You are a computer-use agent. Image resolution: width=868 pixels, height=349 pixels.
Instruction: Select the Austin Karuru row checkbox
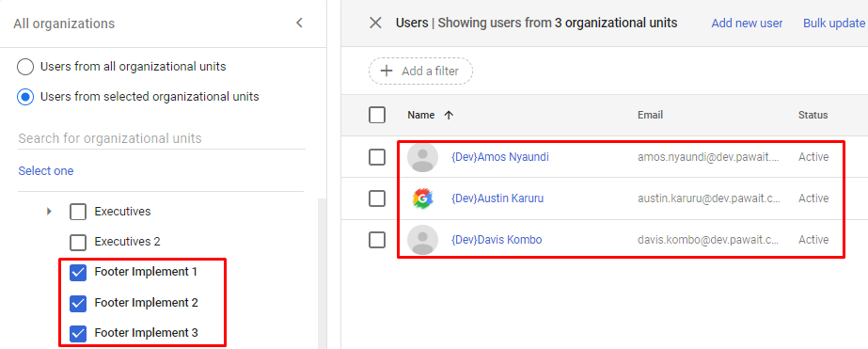(x=377, y=198)
